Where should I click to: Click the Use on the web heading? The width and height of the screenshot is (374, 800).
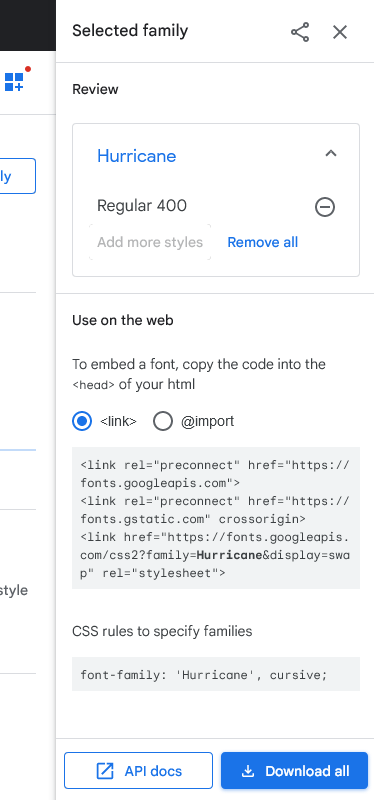122,320
